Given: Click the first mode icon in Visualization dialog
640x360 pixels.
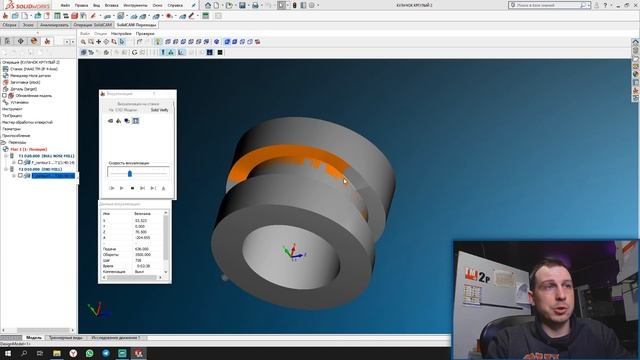Looking at the screenshot, I should pyautogui.click(x=110, y=121).
